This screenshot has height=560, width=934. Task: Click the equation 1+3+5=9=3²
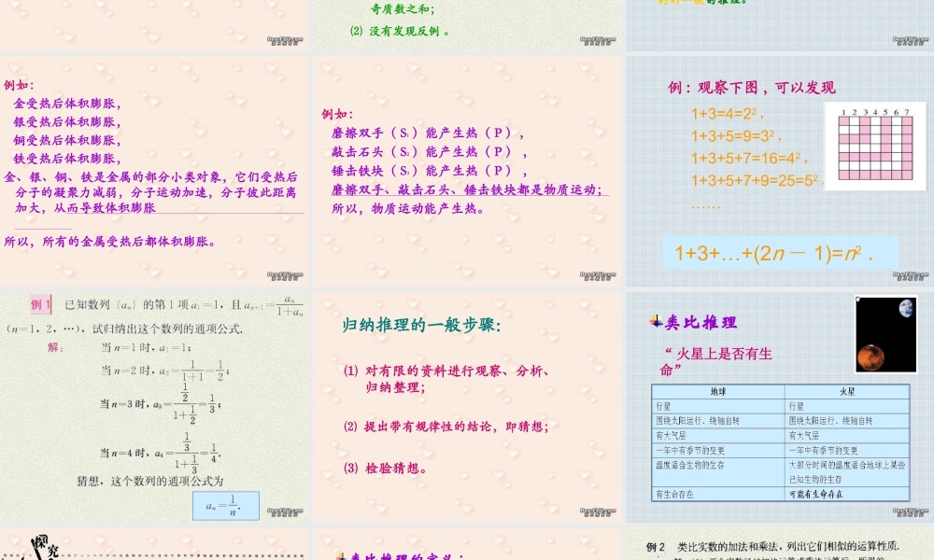(736, 136)
